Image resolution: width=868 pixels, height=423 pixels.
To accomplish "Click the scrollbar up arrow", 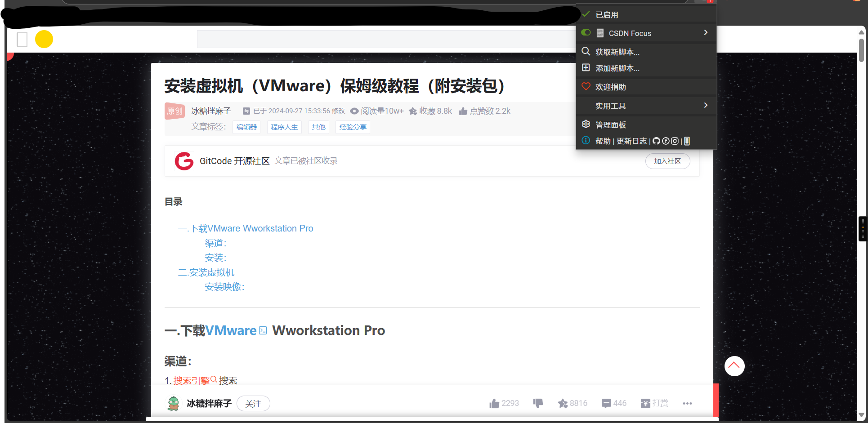I will [x=861, y=32].
